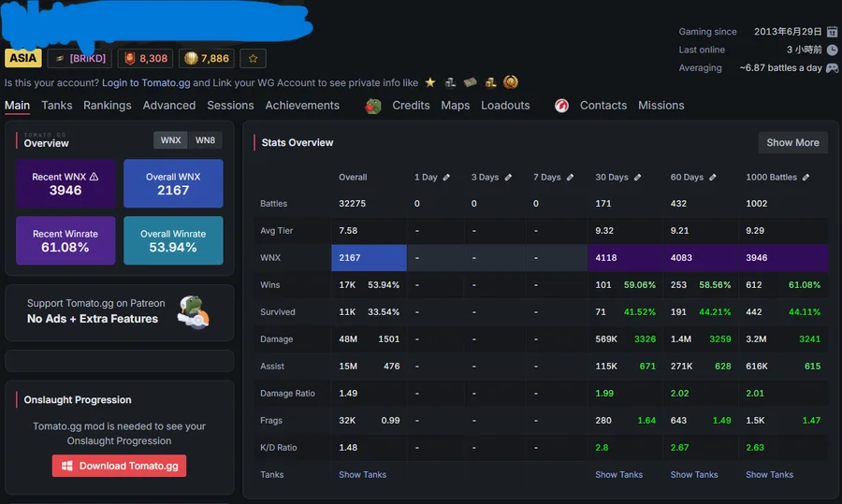Viewport: 842px width, 504px height.
Task: Follow the Login to Tomato.gg link
Action: coord(146,82)
